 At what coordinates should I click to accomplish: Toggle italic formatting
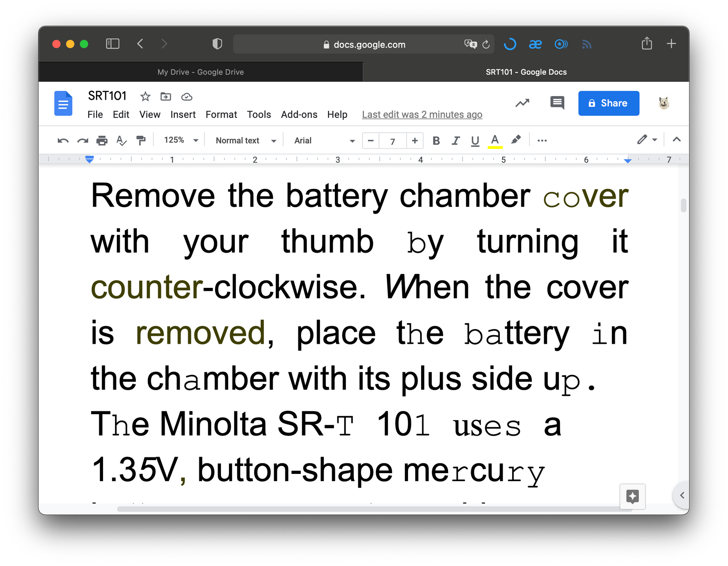[456, 140]
